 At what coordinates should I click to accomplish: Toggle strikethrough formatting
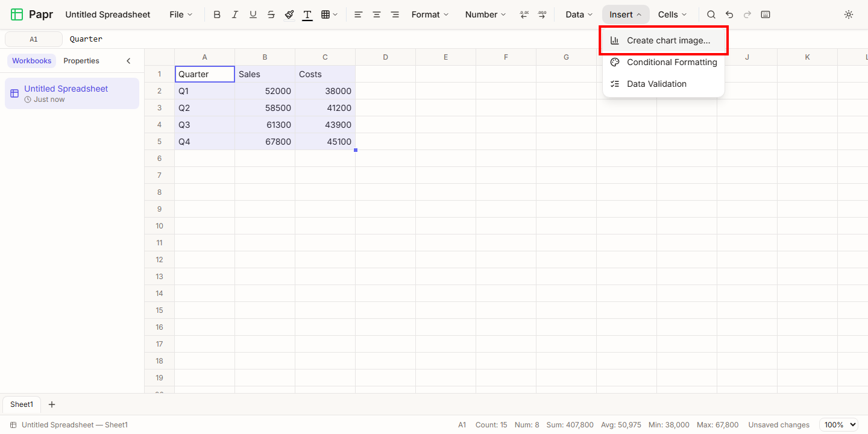(271, 14)
